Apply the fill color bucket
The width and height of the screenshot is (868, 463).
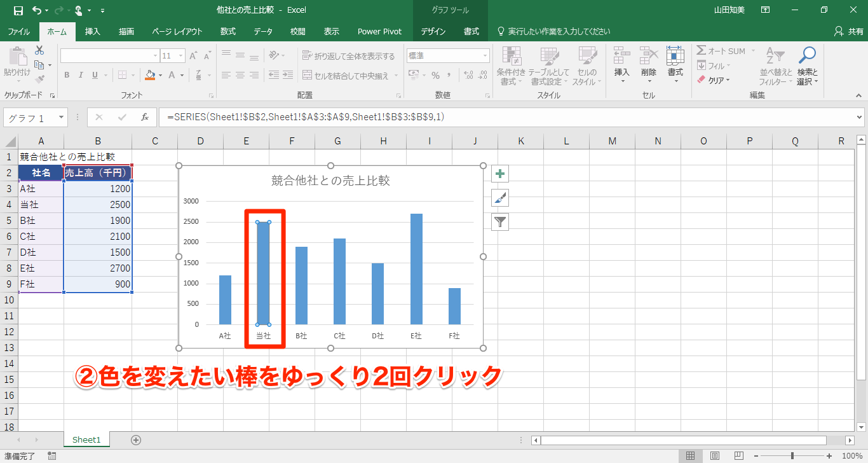click(150, 75)
